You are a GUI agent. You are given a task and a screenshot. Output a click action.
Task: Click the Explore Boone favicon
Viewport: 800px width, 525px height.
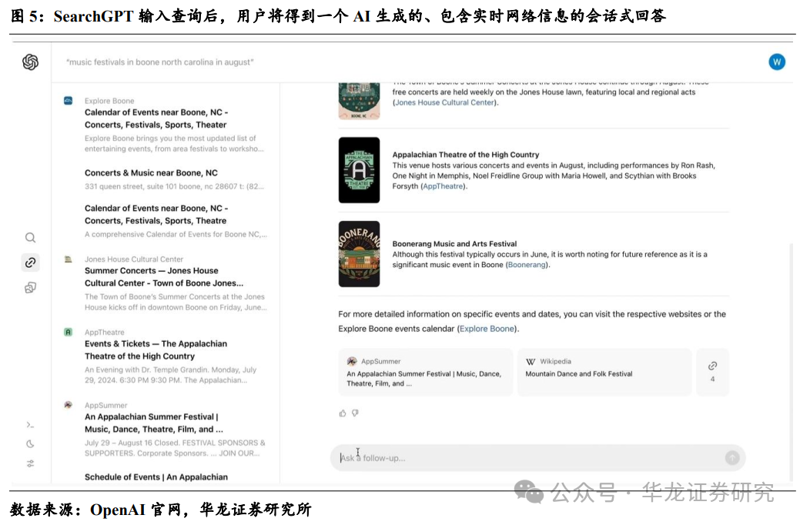tap(68, 101)
